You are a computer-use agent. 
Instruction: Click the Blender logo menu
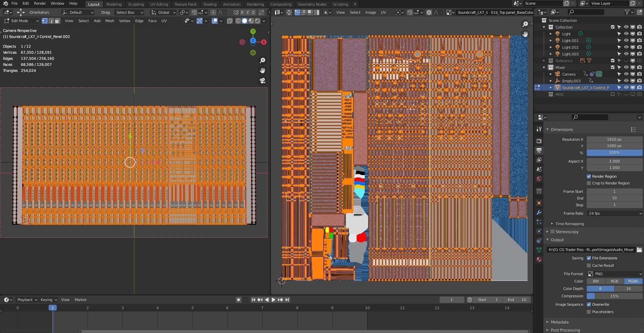point(5,3)
